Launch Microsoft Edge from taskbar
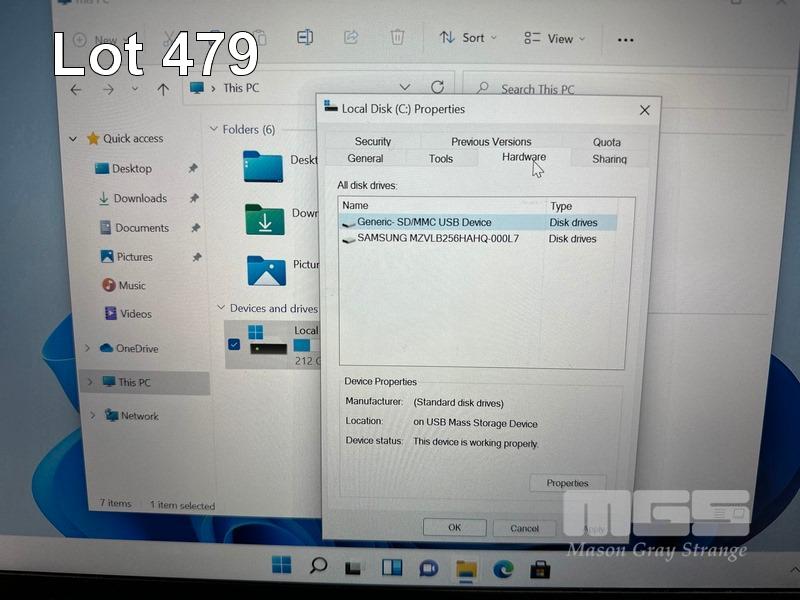Image resolution: width=800 pixels, height=600 pixels. click(x=503, y=568)
